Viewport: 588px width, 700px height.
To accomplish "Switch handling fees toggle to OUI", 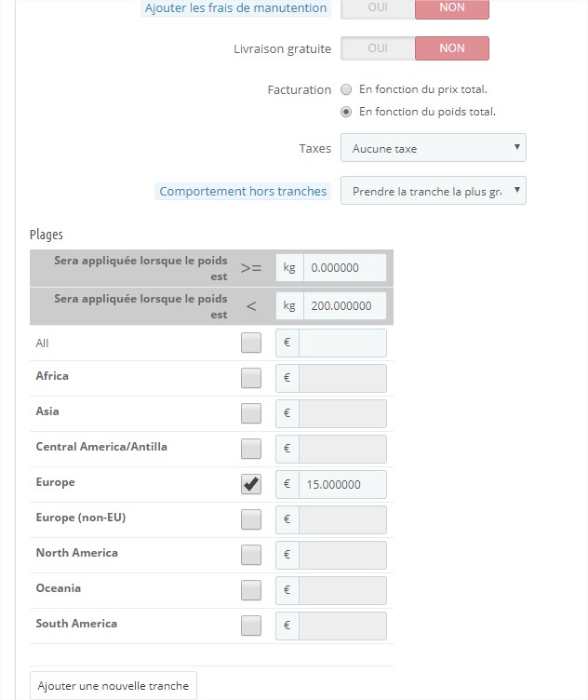I will 378,8.
